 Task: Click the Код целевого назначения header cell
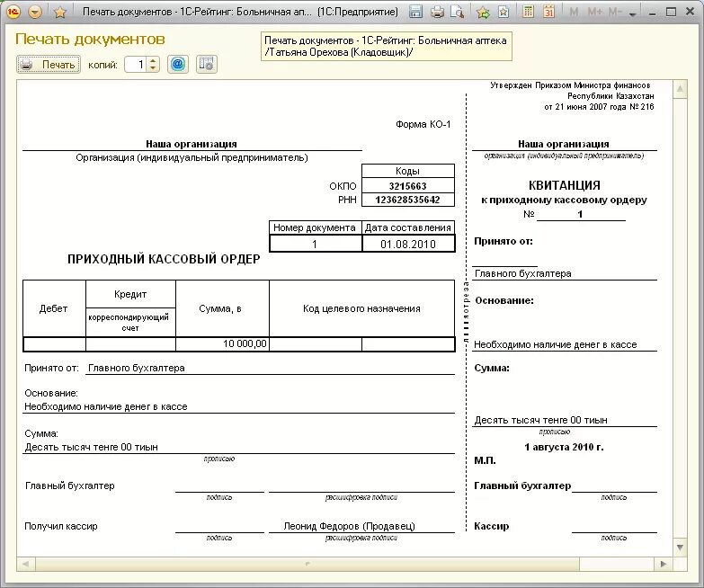tap(361, 308)
